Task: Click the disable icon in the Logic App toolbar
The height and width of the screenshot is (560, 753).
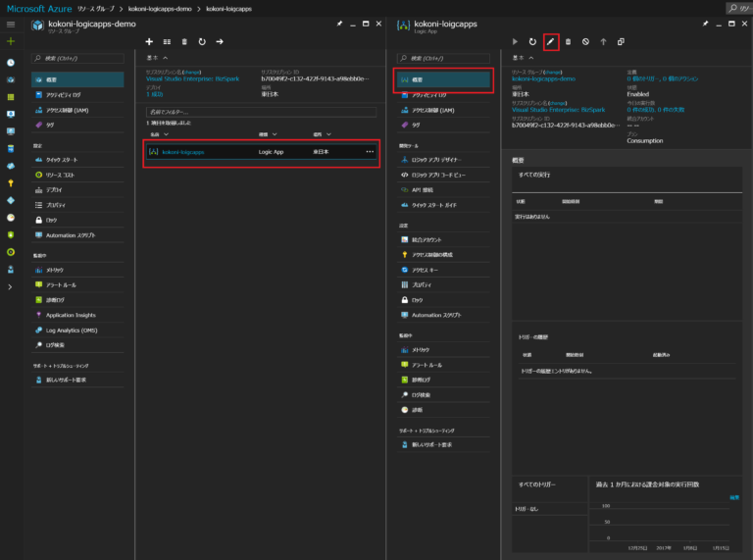Action: click(x=585, y=42)
